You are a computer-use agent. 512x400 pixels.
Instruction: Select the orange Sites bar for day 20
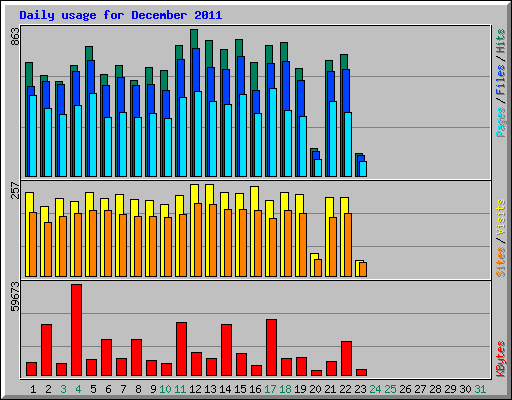point(318,268)
